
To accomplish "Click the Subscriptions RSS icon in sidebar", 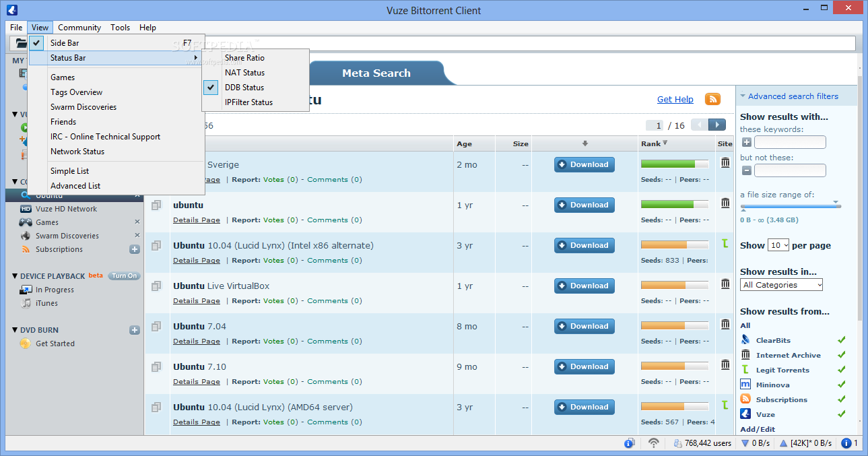I will (26, 249).
